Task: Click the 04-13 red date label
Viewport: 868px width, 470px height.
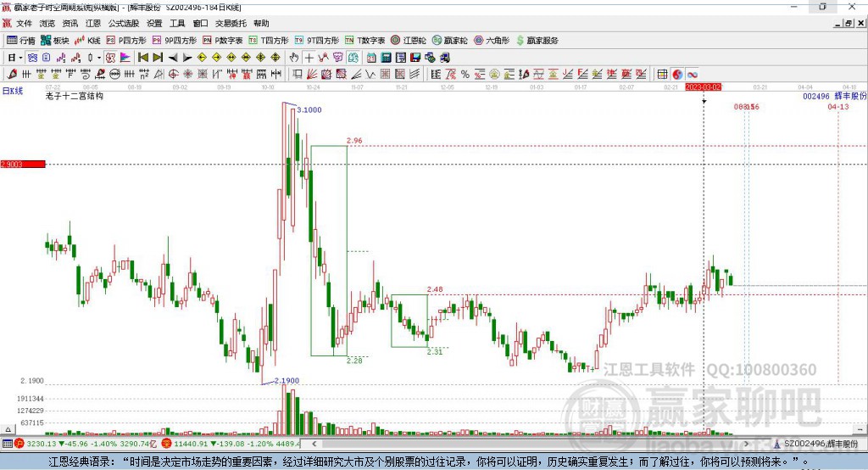Action: [x=838, y=106]
